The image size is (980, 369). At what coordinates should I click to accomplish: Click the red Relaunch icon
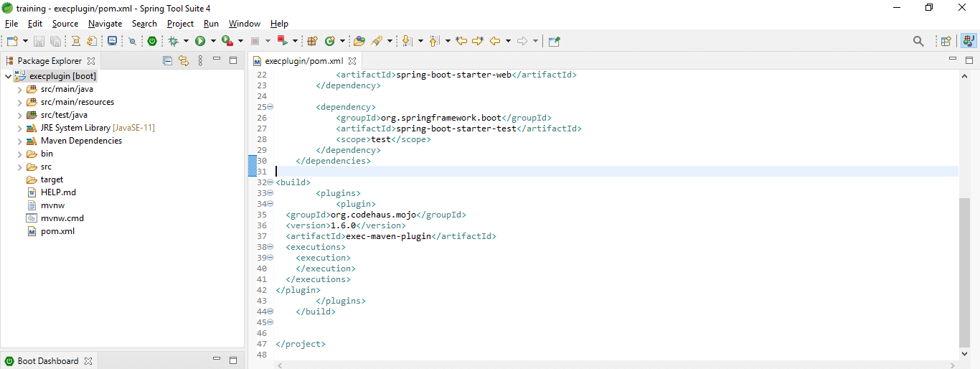pyautogui.click(x=282, y=42)
